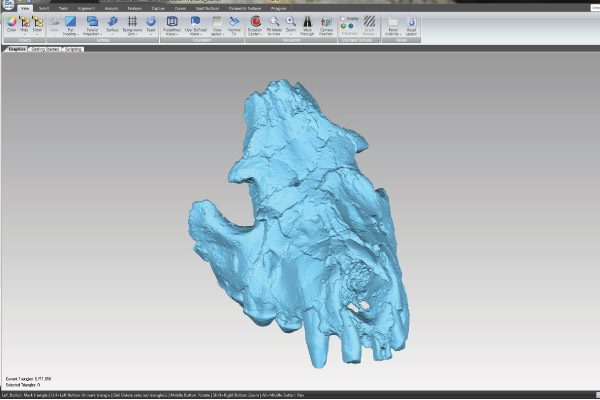Click Fit Model to View
600x400 pixels.
point(273,21)
